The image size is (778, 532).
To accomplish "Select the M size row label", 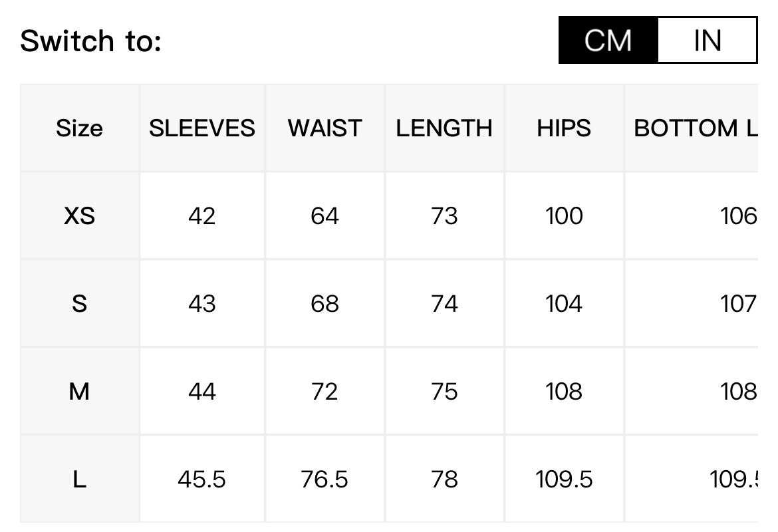I will [79, 391].
